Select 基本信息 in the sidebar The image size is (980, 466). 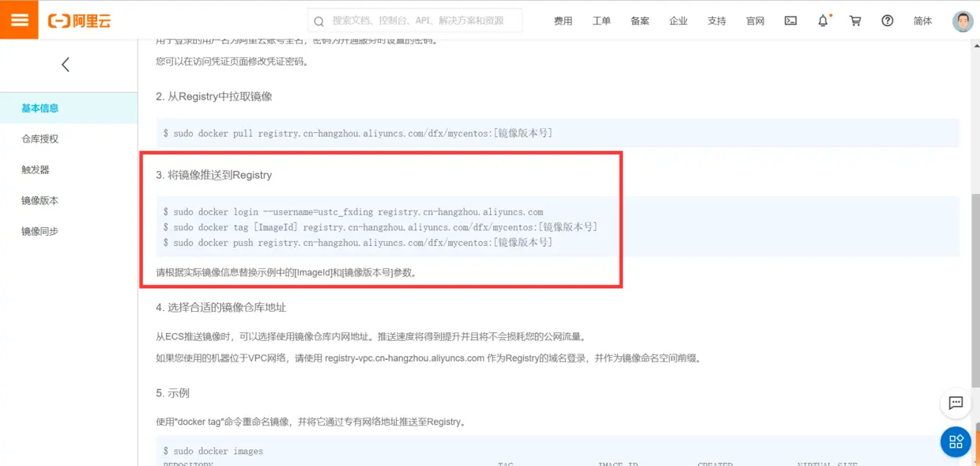40,107
